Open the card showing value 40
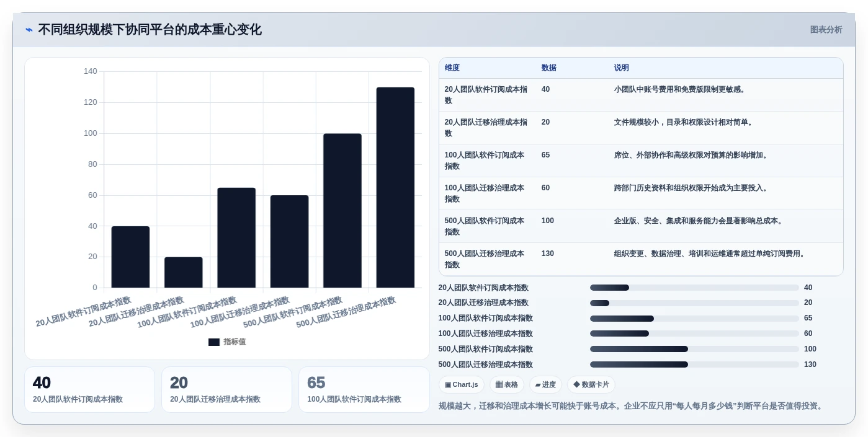868x437 pixels. pyautogui.click(x=89, y=390)
